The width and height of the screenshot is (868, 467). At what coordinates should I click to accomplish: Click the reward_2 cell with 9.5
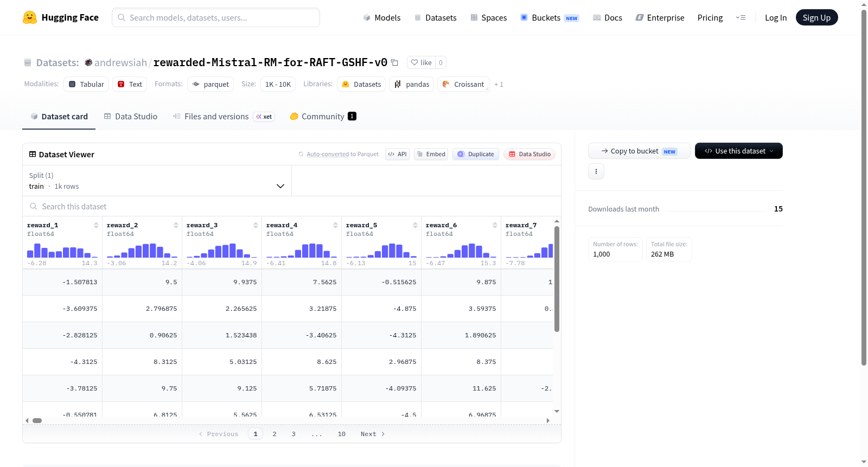[142, 282]
